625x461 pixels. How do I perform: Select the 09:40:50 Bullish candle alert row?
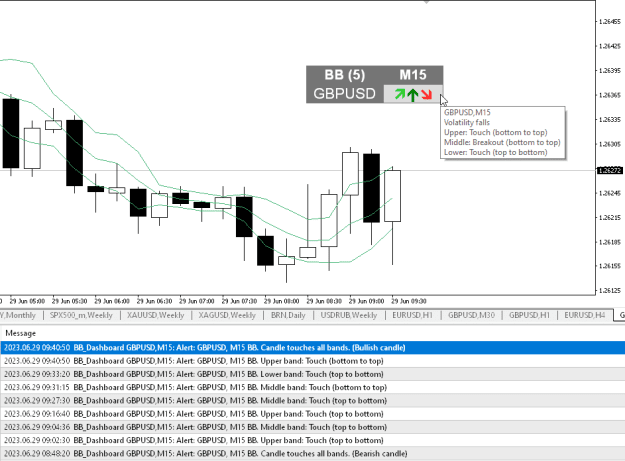[312, 347]
